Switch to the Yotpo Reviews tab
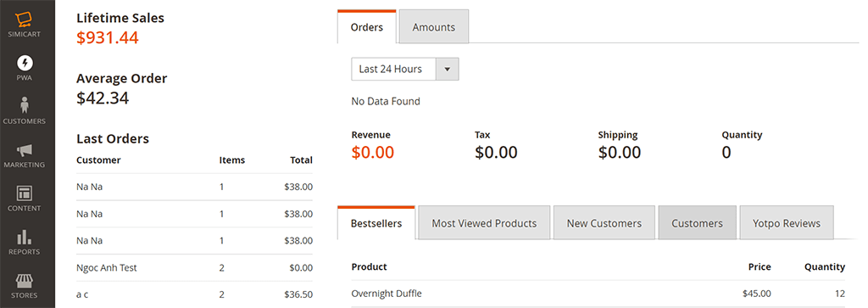The height and width of the screenshot is (308, 868). (x=787, y=223)
